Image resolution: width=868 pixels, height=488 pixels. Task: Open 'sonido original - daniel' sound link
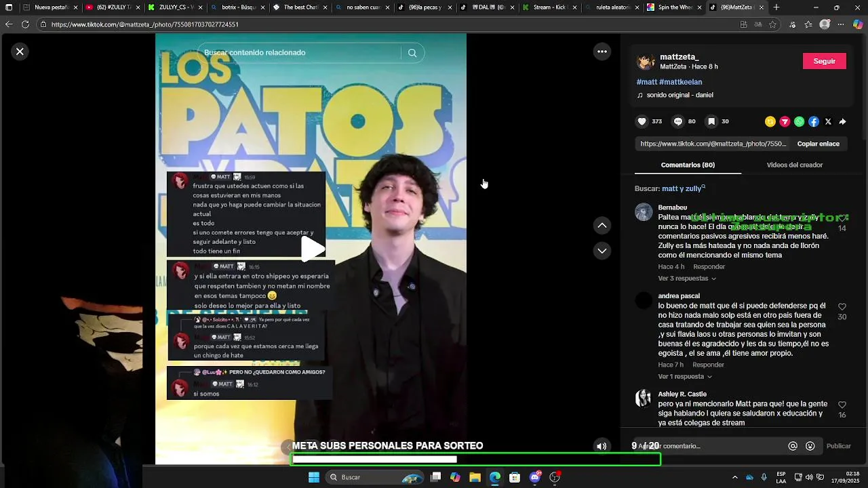679,96
